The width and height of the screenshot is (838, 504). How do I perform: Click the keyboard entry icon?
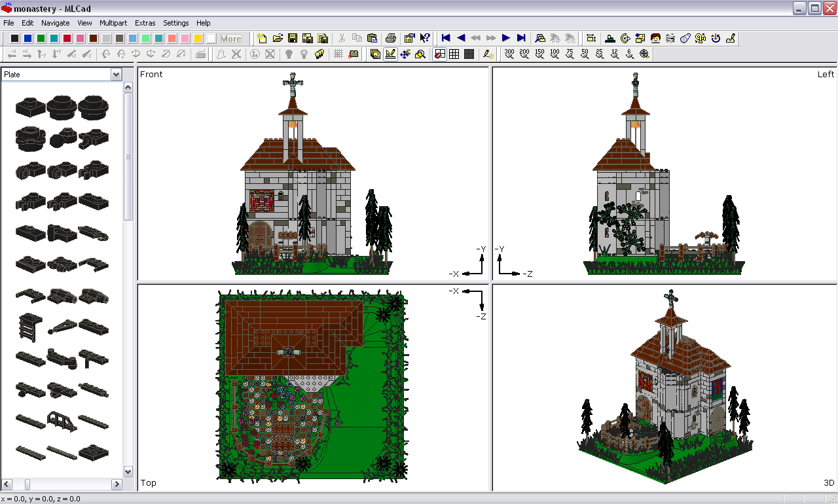pyautogui.click(x=201, y=54)
